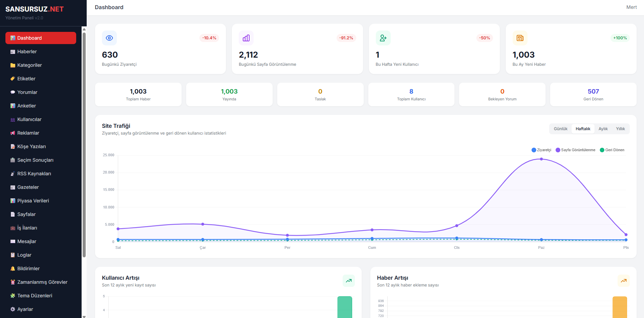Click the 2,112 page view count
This screenshot has height=318, width=644.
[x=248, y=55]
